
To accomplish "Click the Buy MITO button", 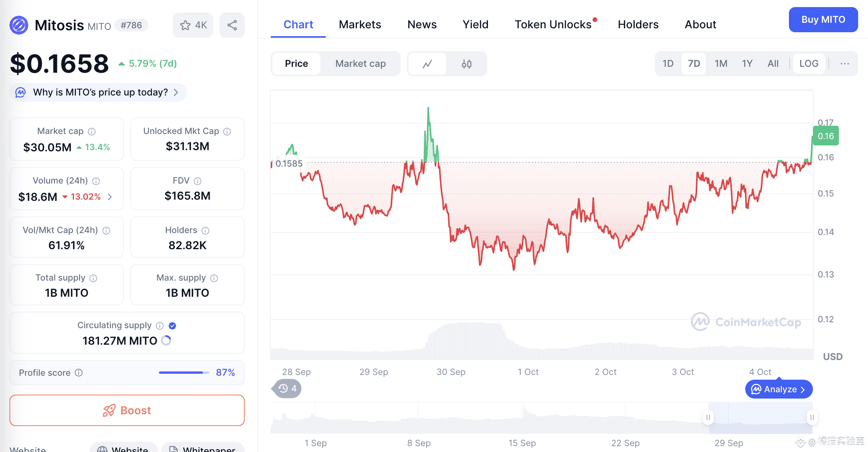I will (x=823, y=20).
